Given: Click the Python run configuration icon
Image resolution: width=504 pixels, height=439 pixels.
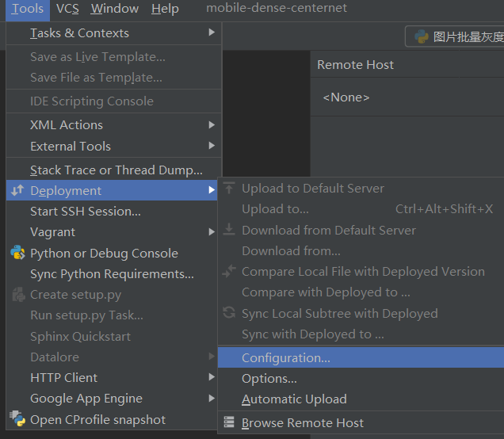Looking at the screenshot, I should (x=422, y=36).
